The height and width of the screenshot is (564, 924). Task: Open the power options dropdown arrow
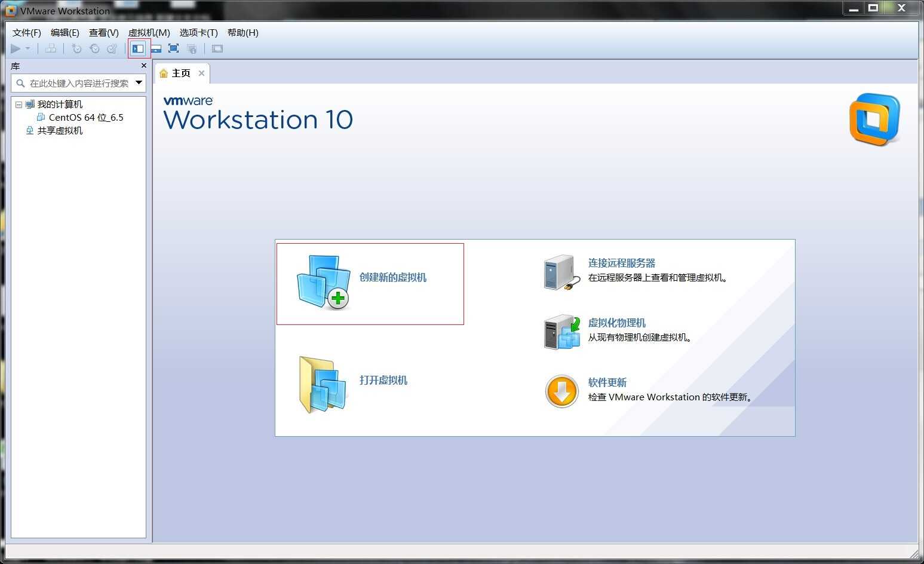pyautogui.click(x=27, y=48)
